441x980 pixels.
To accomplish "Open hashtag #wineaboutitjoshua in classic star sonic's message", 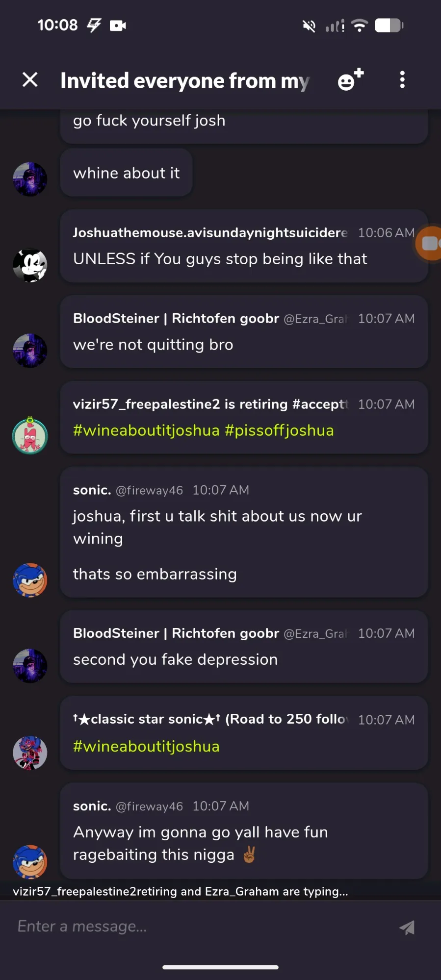I will pos(146,747).
